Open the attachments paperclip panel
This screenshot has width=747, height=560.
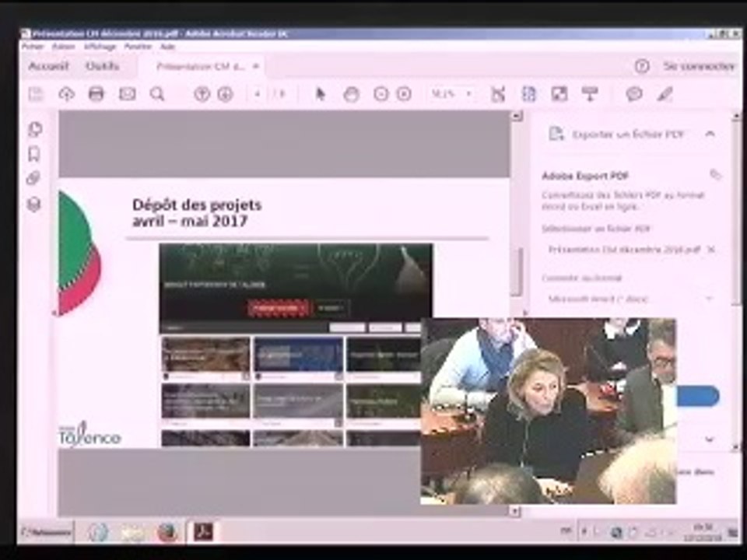click(33, 179)
